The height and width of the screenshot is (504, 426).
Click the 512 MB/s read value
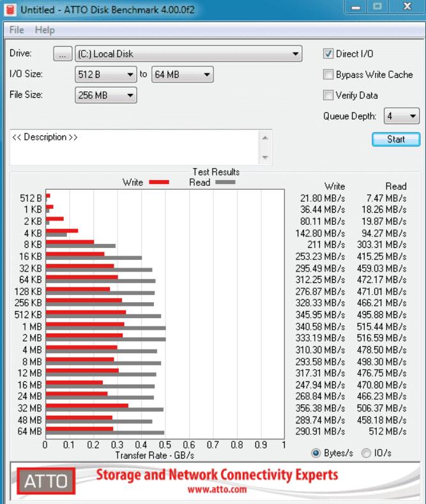pos(388,431)
